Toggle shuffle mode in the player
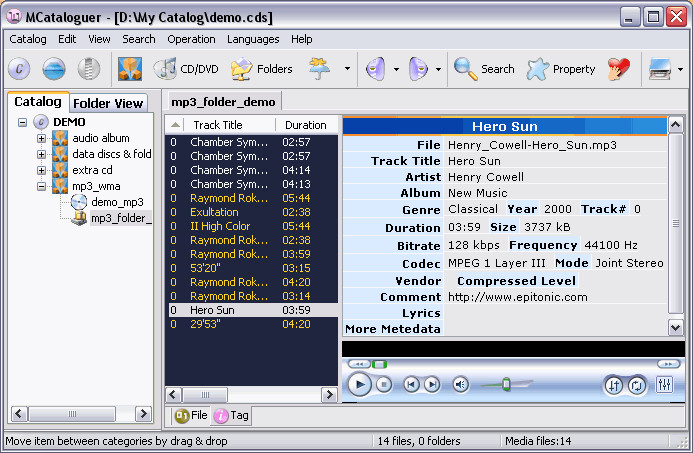Image resolution: width=693 pixels, height=453 pixels. coord(614,386)
